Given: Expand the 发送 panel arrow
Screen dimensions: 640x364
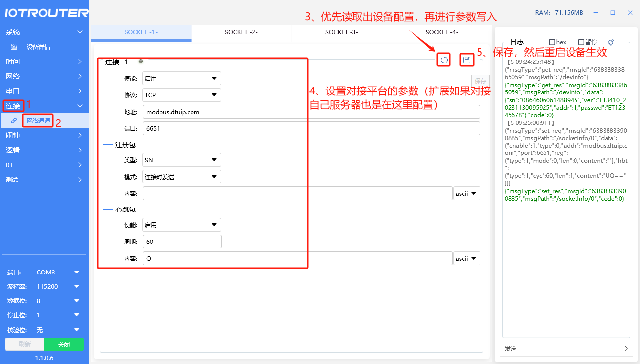Looking at the screenshot, I should pos(626,348).
